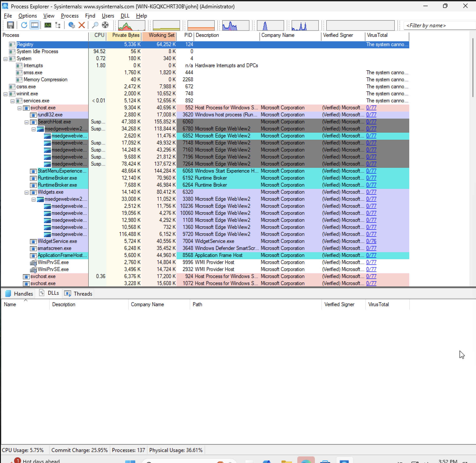The width and height of the screenshot is (476, 463).
Task: Click upper pane vertical scrollbar thumb
Action: pyautogui.click(x=473, y=68)
